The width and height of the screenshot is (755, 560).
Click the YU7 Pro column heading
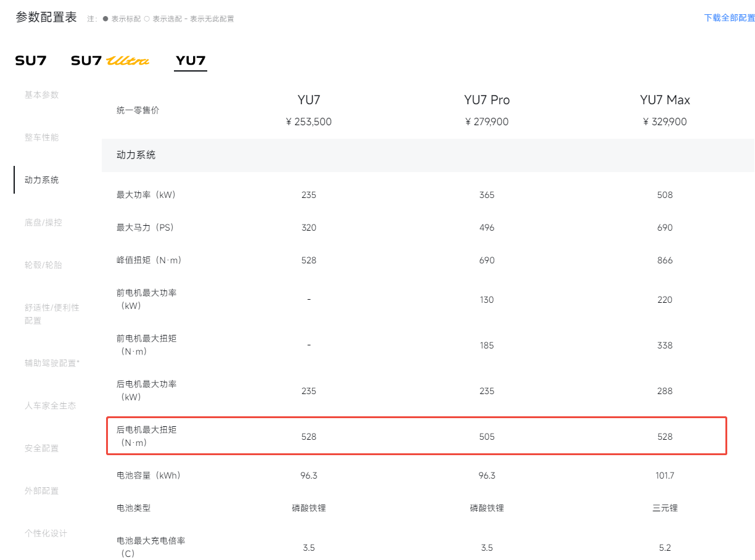tap(487, 100)
